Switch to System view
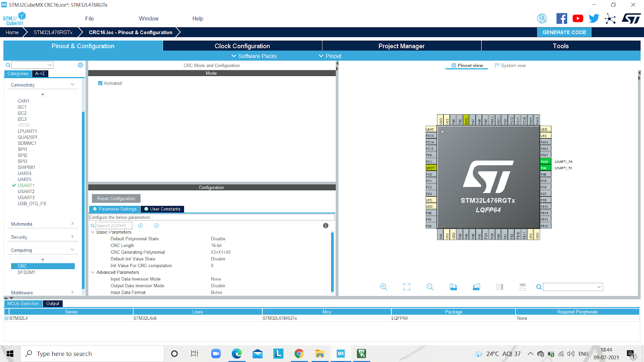Viewport: 644px width, 362px height. click(x=510, y=66)
